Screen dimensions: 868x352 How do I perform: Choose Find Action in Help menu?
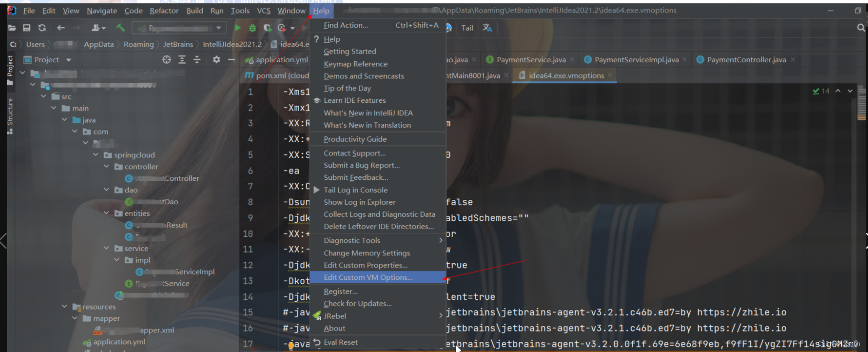click(x=378, y=25)
